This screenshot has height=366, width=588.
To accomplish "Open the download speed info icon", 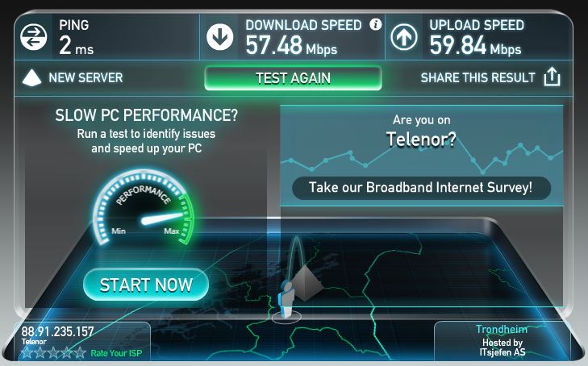I will [x=375, y=25].
